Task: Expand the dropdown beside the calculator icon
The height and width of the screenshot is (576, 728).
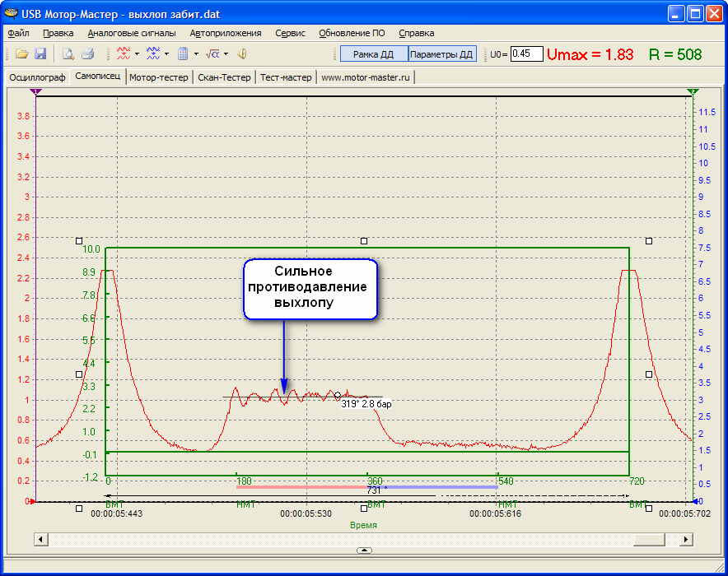Action: 195,54
